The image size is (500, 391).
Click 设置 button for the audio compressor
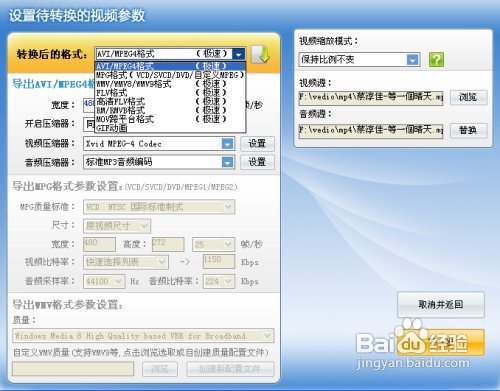pos(257,162)
